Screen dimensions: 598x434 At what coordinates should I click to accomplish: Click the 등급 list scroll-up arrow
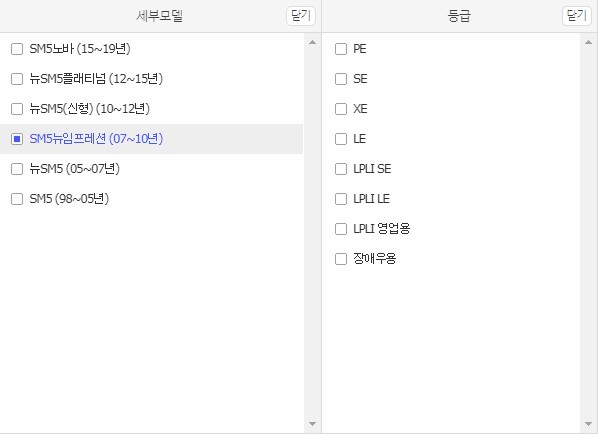pyautogui.click(x=588, y=42)
